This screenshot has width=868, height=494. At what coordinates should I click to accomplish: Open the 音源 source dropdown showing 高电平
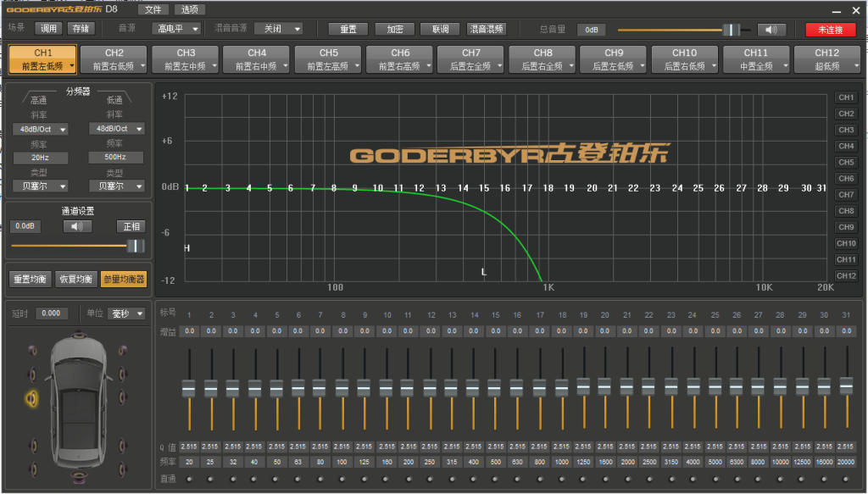click(176, 29)
